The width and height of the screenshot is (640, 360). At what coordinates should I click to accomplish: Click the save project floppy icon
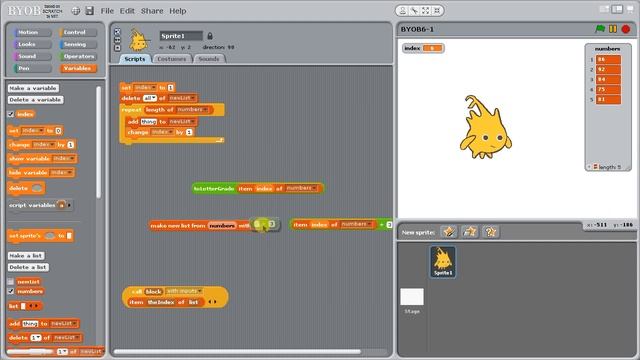(89, 11)
